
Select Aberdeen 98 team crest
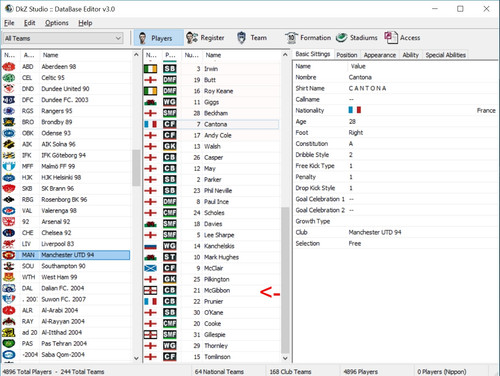click(9, 67)
